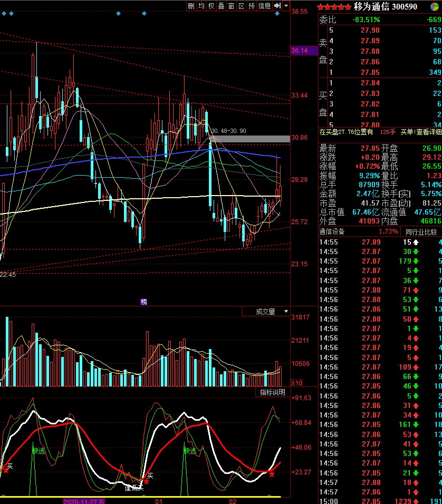Click the 快逃 signal label near 01-02
The width and height of the screenshot is (442, 504).
coord(190,451)
